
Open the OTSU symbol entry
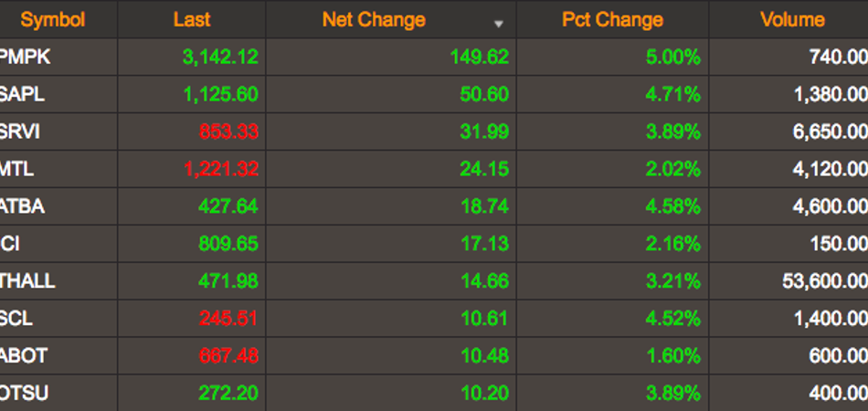24,394
